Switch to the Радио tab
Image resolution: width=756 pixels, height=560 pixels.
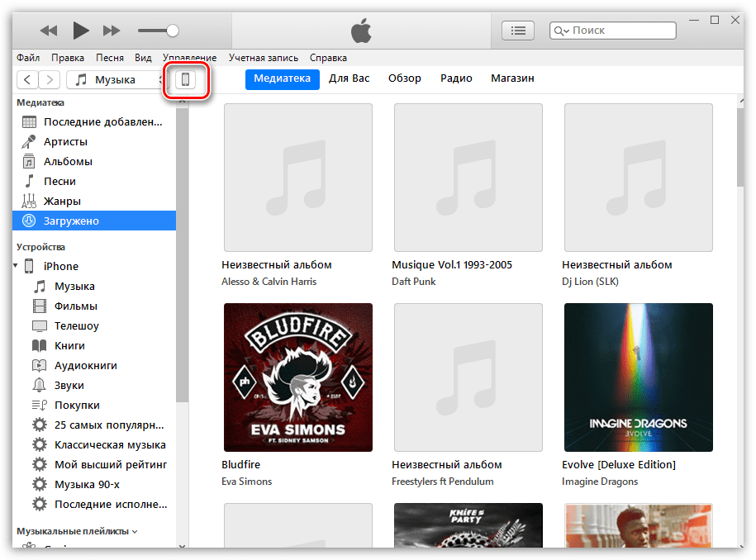456,78
